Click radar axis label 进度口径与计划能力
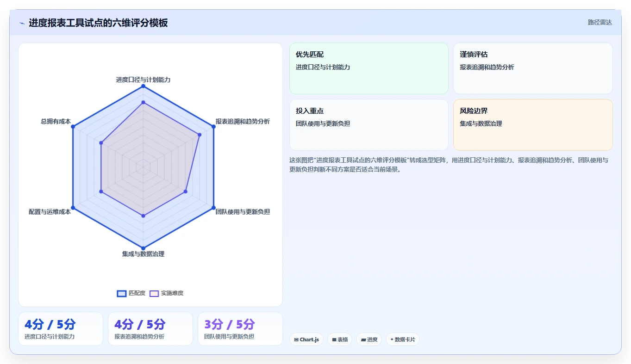Viewport: 631px width, 364px height. pos(143,80)
